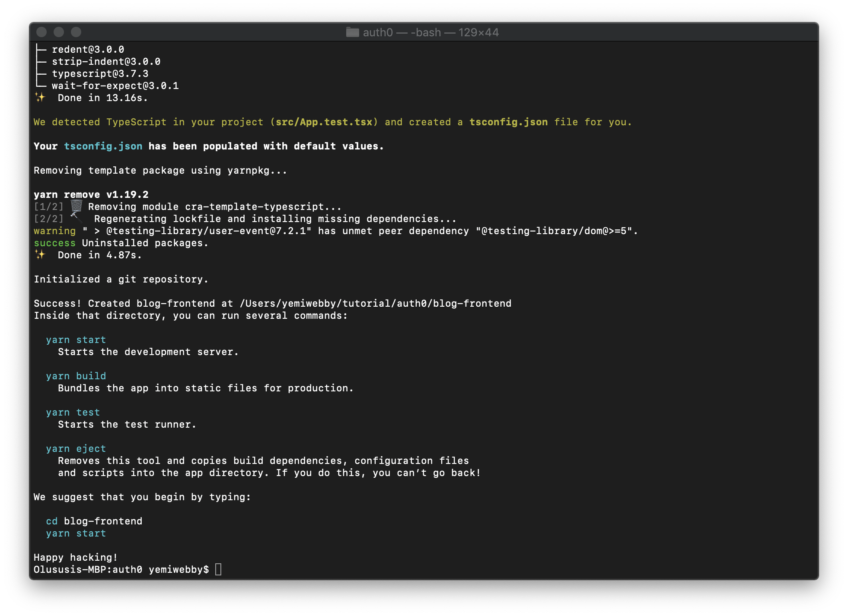
Task: Click the blog-frontend directory path
Action: coord(375,303)
